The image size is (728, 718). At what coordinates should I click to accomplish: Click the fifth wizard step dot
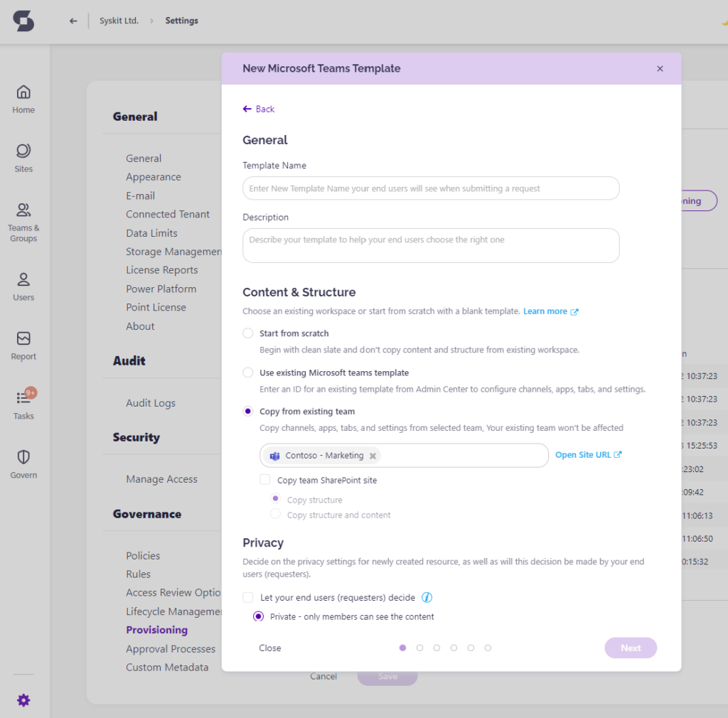click(471, 648)
